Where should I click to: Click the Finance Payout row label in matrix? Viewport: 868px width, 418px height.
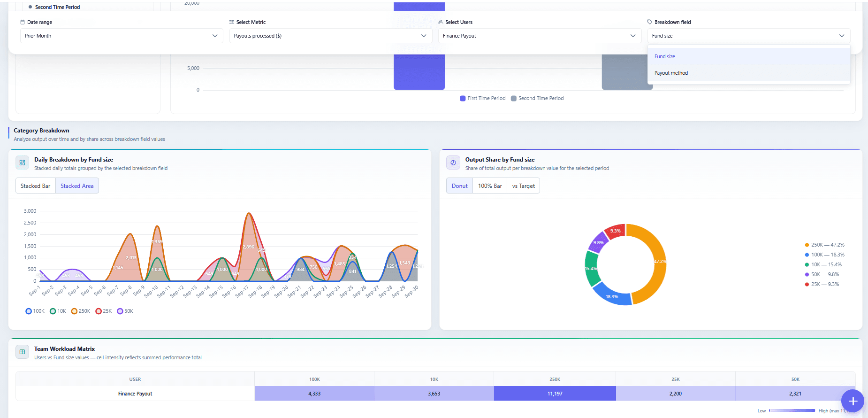(135, 394)
